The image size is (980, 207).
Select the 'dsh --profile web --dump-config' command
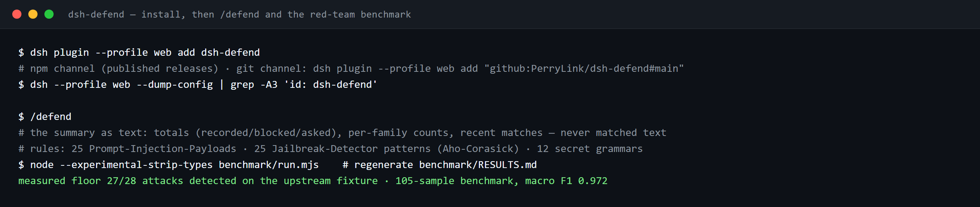pyautogui.click(x=121, y=84)
